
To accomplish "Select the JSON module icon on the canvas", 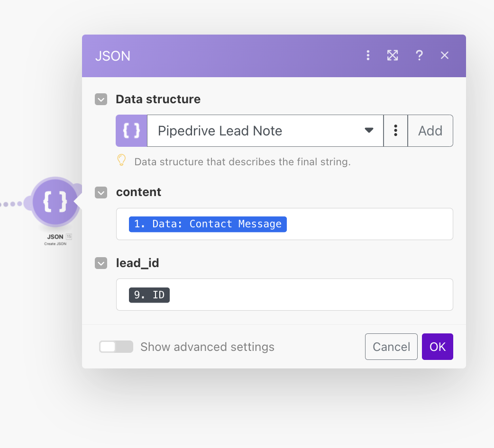I will click(x=55, y=202).
